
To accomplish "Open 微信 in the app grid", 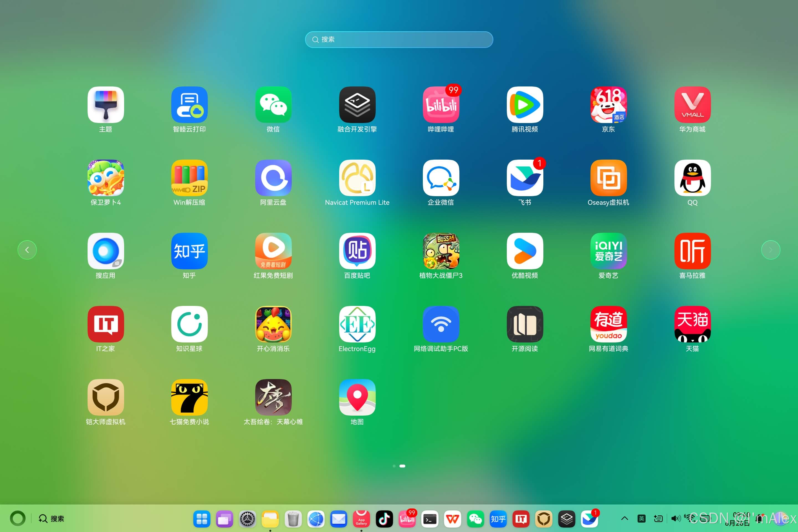I will tap(273, 104).
